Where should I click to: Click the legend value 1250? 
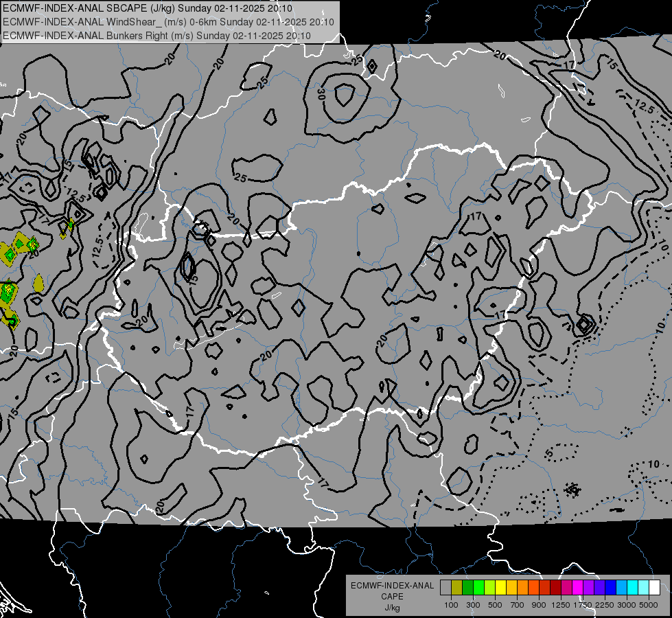pos(561,605)
